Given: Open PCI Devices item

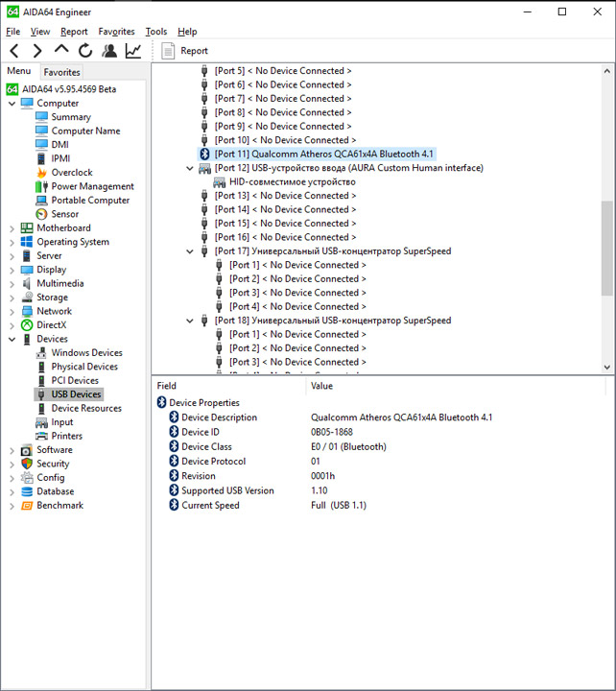Looking at the screenshot, I should point(75,380).
